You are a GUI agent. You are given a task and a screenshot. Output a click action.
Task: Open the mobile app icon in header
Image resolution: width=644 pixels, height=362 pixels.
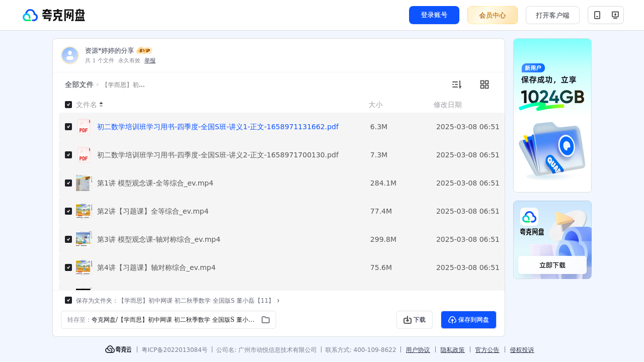[597, 15]
